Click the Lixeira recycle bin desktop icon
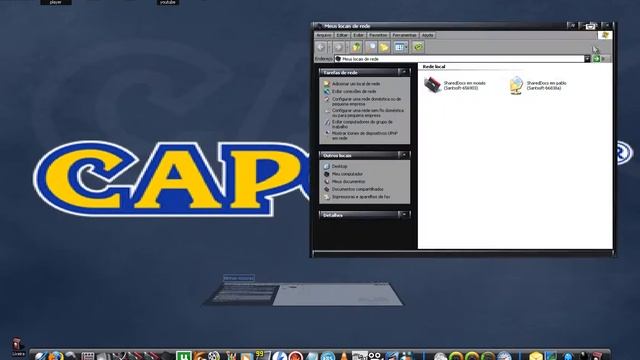 pos(18,345)
